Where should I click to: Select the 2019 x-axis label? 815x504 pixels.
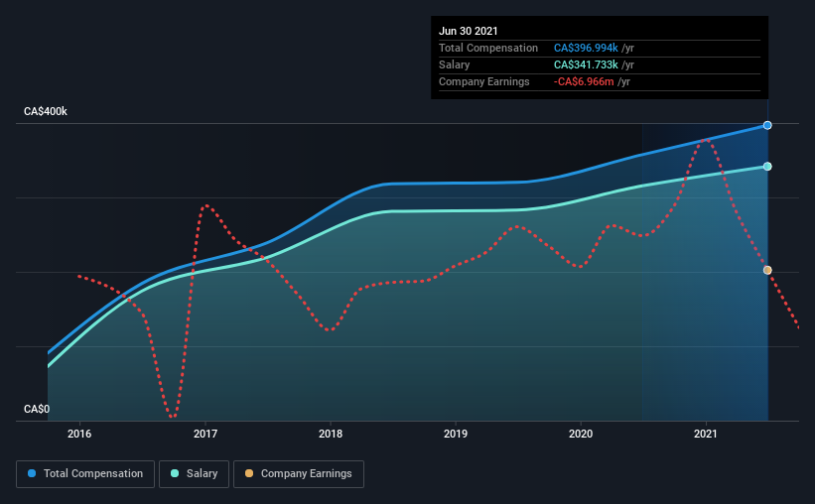(456, 434)
